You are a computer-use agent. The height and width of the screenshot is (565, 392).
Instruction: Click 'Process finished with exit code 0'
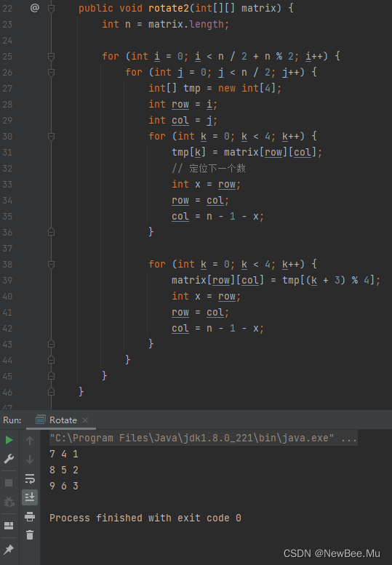[x=145, y=518]
